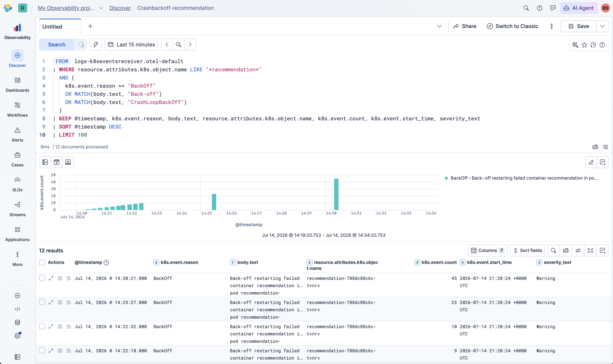
Task: Sort by the @timestamp column header
Action: (92, 262)
